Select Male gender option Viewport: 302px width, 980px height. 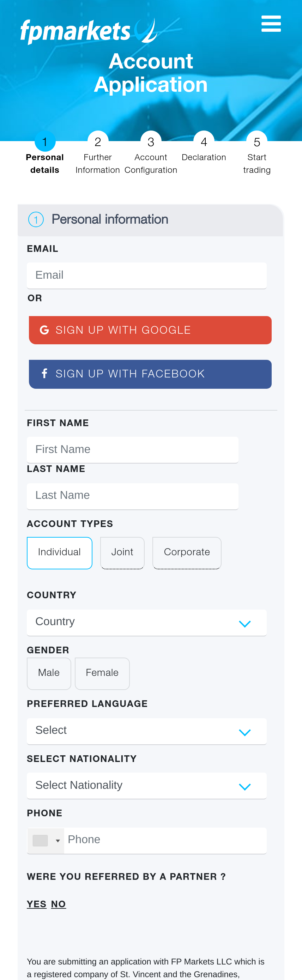[x=49, y=673]
